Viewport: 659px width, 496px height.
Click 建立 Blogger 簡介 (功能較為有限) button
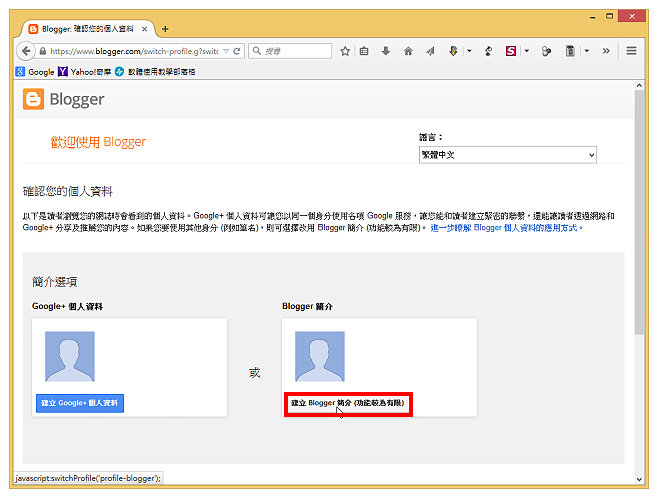click(x=348, y=403)
